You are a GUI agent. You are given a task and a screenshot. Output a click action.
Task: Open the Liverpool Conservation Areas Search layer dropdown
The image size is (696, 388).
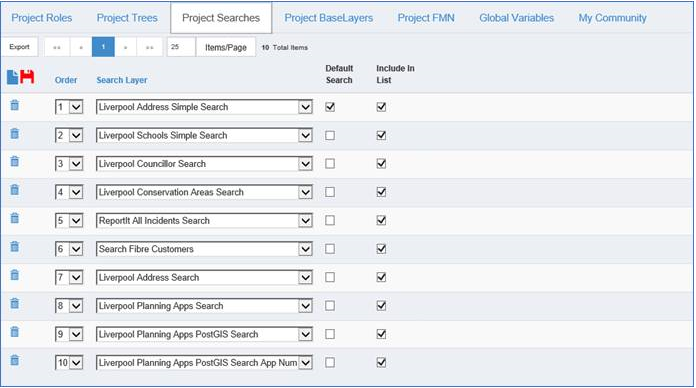point(204,192)
